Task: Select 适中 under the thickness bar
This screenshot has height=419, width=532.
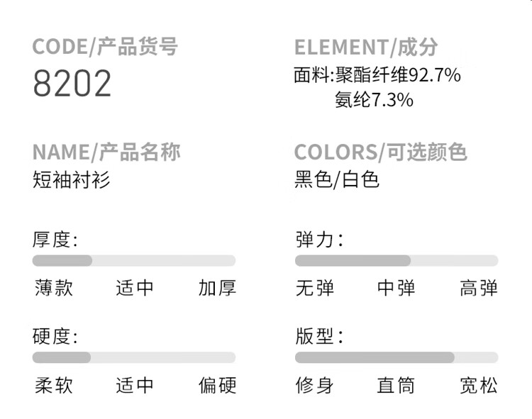Action: (x=135, y=288)
